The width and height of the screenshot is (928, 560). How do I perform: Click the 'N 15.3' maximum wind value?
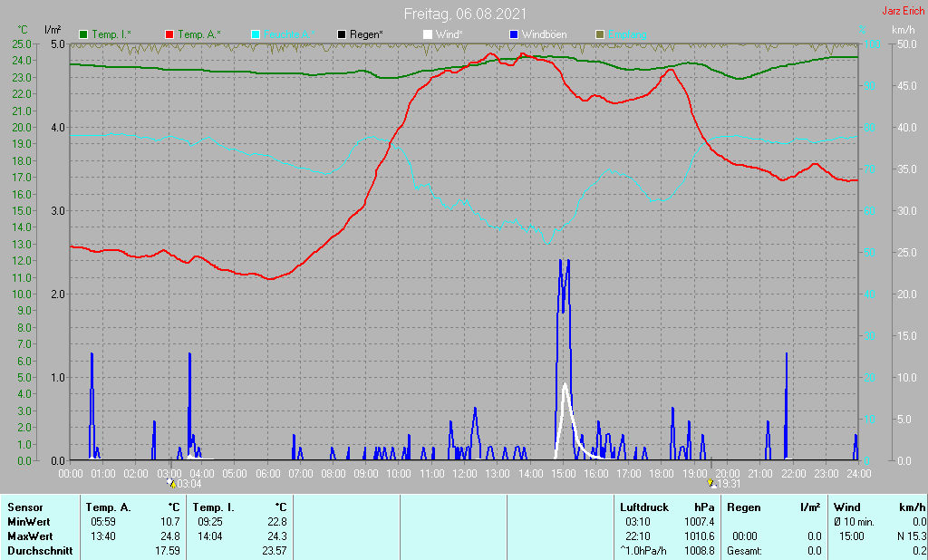click(912, 536)
